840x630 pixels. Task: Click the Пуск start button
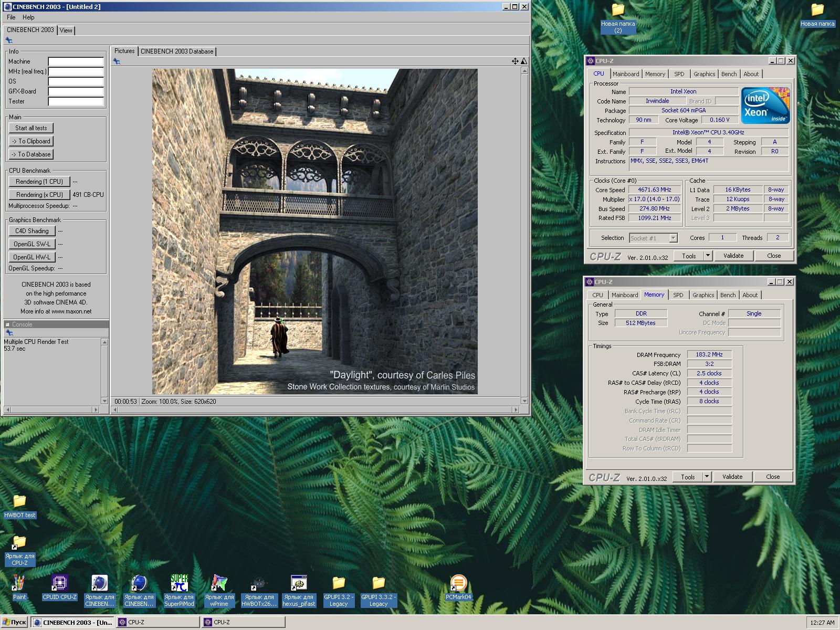(14, 622)
